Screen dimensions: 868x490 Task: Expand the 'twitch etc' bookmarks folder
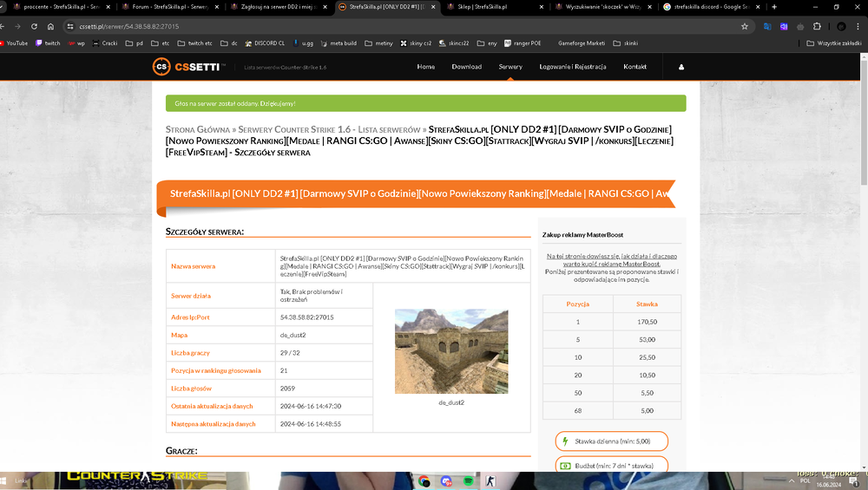coord(194,43)
